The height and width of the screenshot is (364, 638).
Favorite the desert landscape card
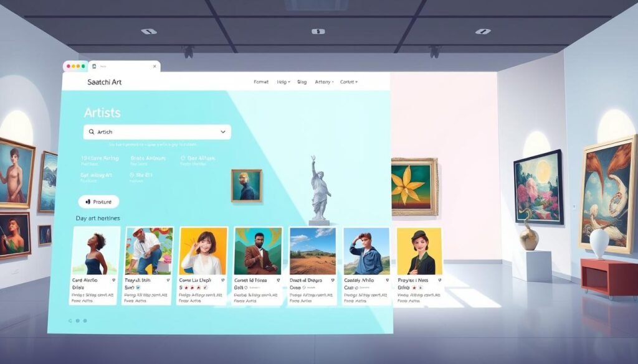[333, 281]
